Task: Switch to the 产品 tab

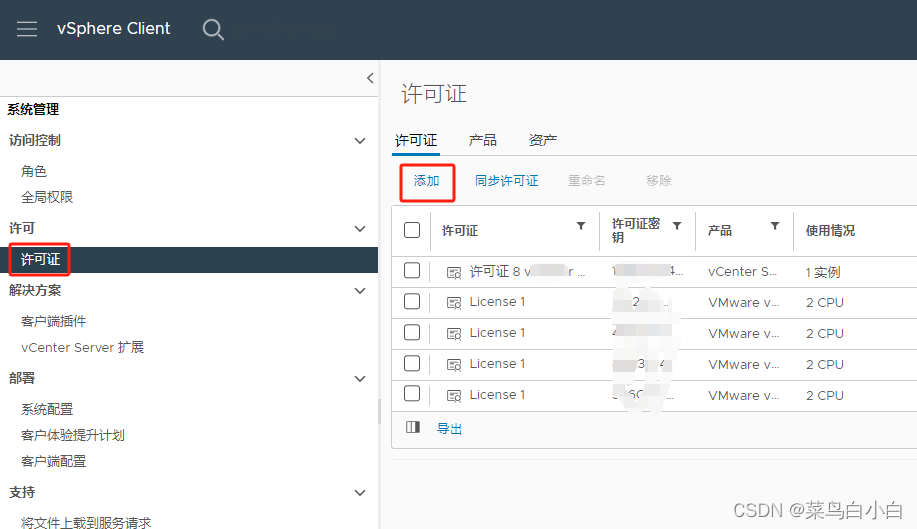Action: pos(482,140)
